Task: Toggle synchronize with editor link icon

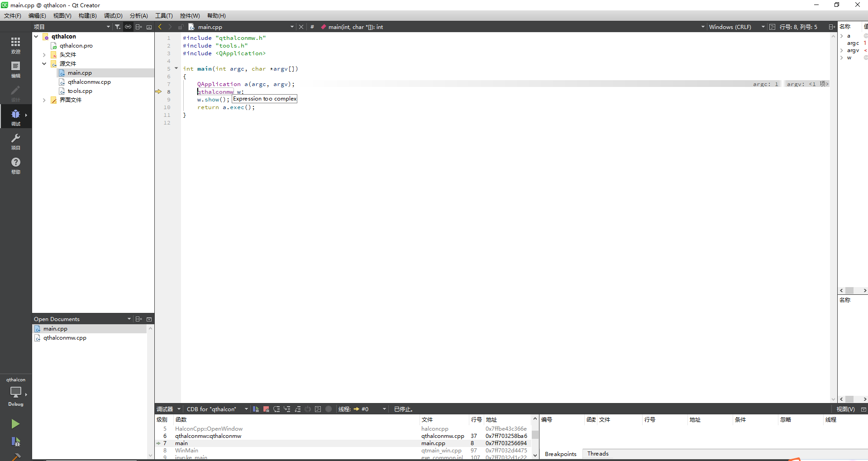Action: tap(128, 27)
